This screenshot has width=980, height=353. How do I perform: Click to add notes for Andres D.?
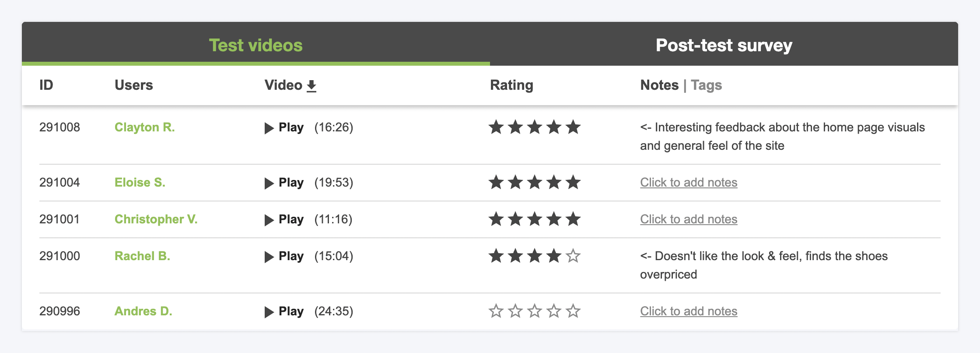pyautogui.click(x=689, y=311)
